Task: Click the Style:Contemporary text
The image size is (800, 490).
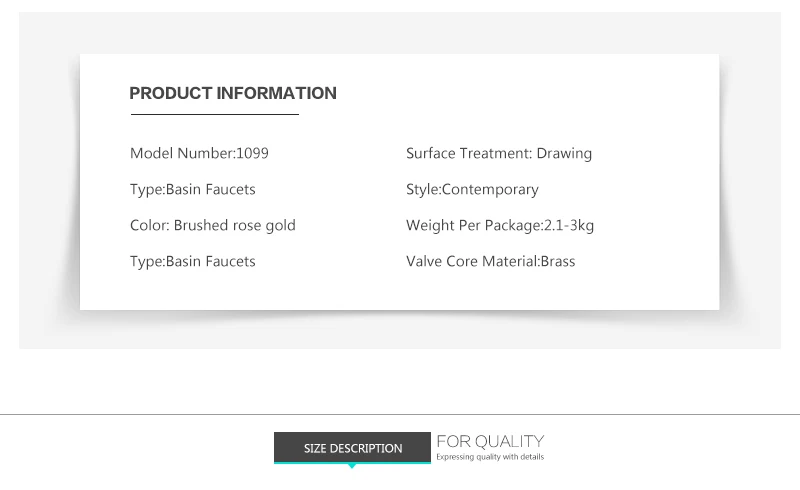Action: coord(472,189)
